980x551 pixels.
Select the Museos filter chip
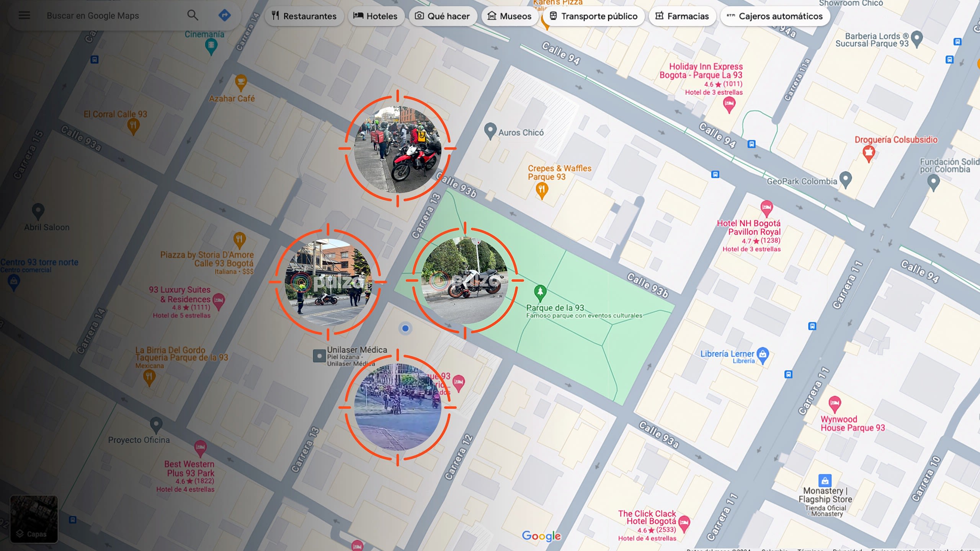510,16
